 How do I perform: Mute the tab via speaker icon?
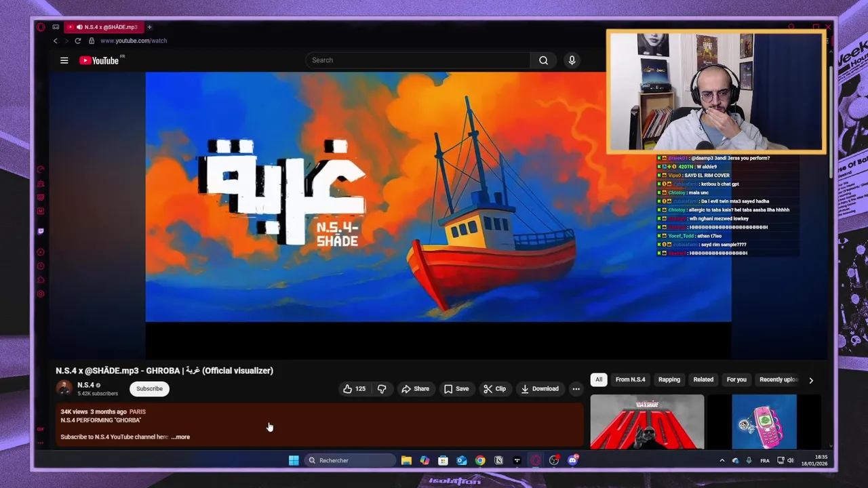coord(79,27)
